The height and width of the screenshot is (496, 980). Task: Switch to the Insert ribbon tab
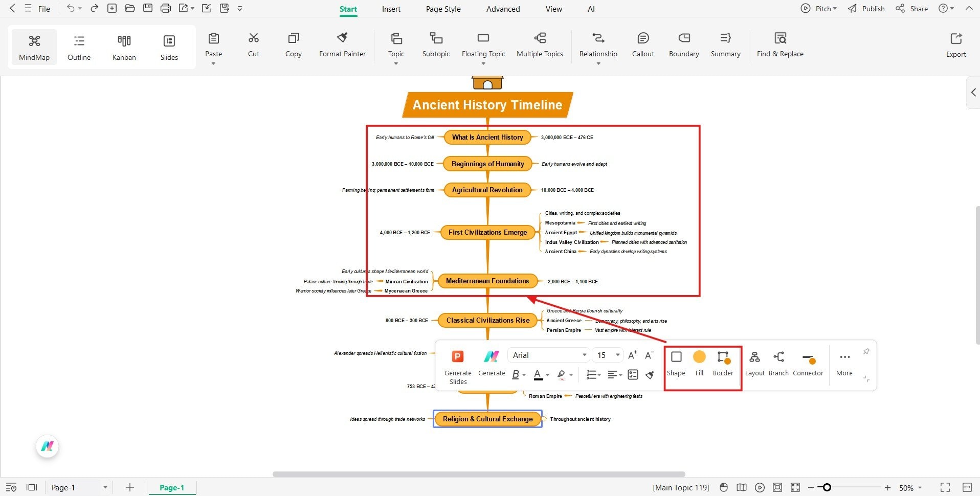point(391,9)
